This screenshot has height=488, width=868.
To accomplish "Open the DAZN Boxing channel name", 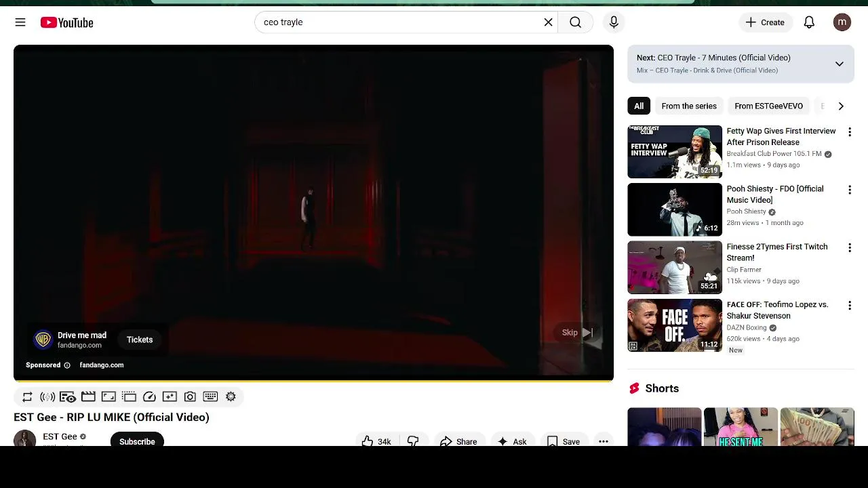I will (x=747, y=327).
